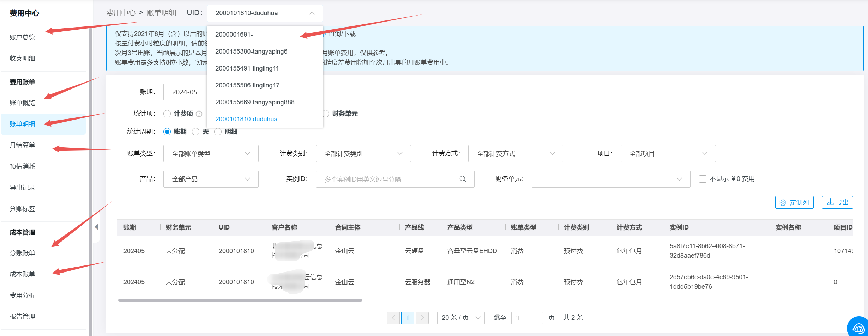
Task: Click the search icon in 实例ID field
Action: tap(463, 179)
